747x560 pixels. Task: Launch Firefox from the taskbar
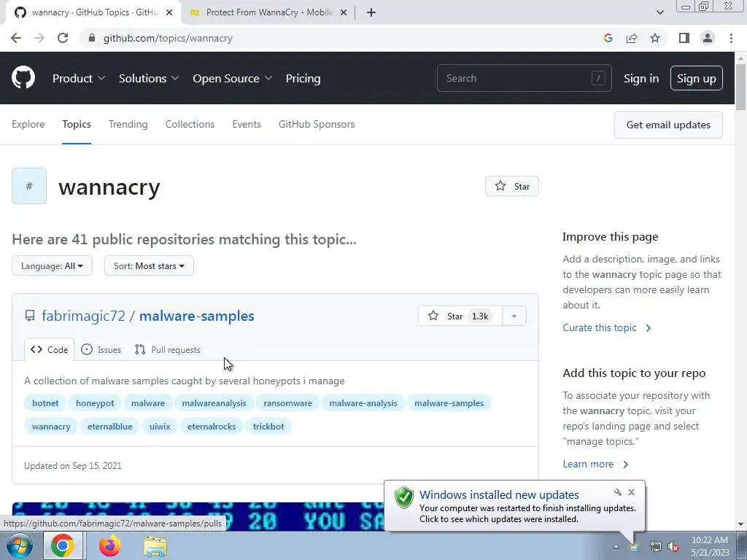point(109,545)
